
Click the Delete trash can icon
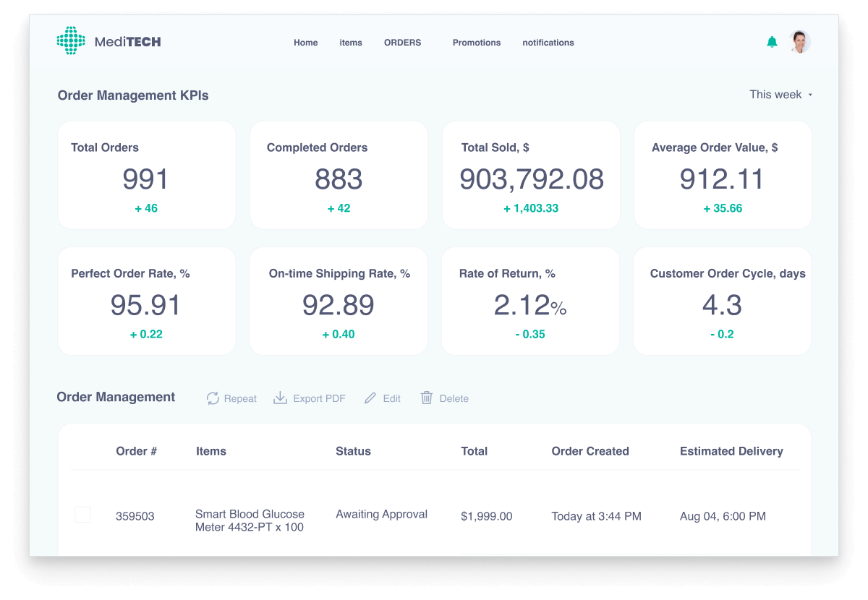pyautogui.click(x=427, y=398)
